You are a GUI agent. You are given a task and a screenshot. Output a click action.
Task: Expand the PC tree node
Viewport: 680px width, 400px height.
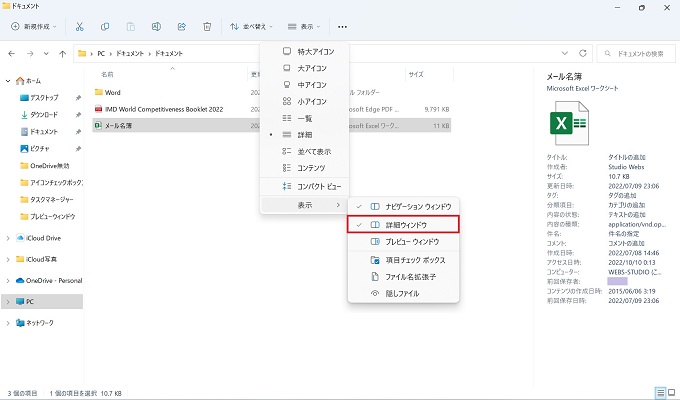coord(8,302)
